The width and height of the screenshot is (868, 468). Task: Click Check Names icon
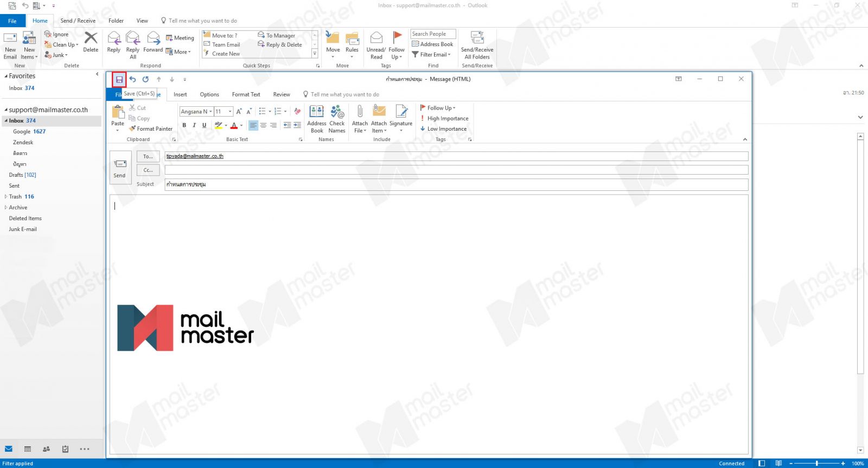337,119
